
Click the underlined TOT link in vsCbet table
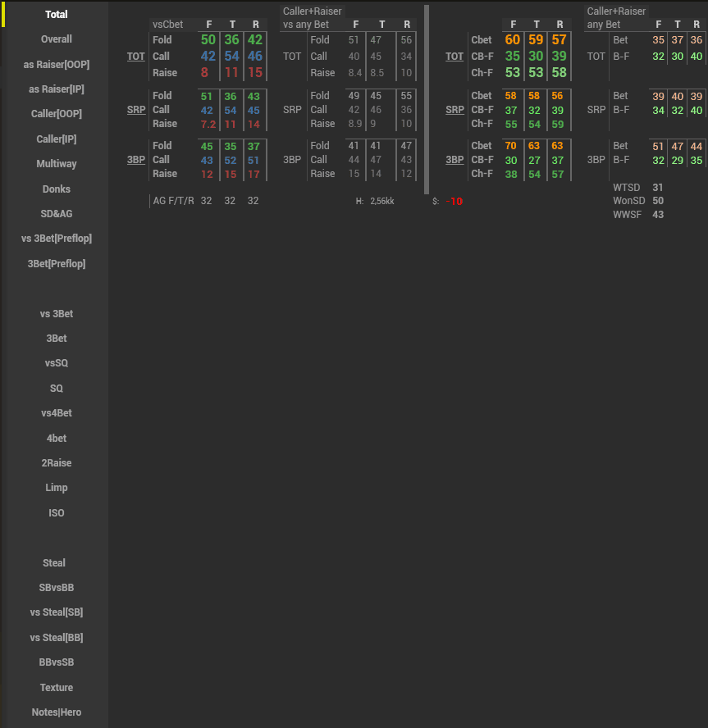[x=135, y=57]
